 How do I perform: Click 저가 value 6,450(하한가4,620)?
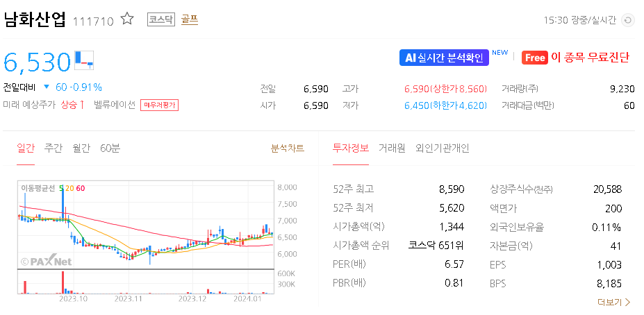click(445, 106)
